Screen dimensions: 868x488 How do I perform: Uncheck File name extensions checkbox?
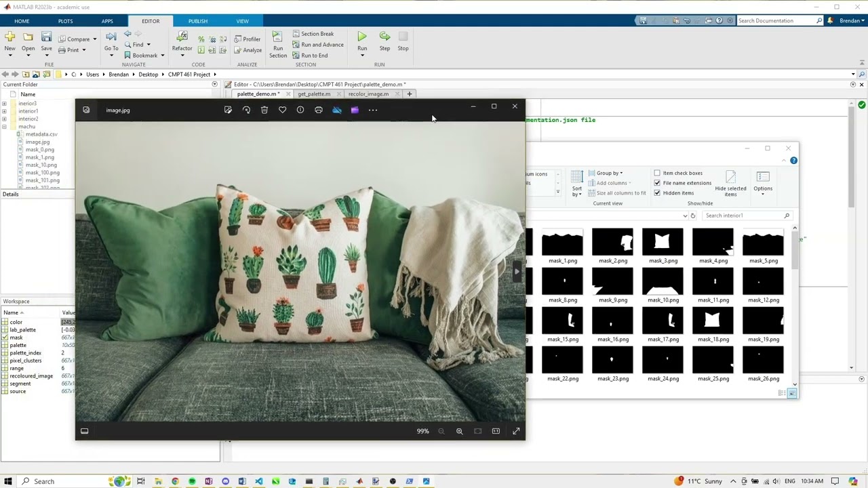coord(657,183)
